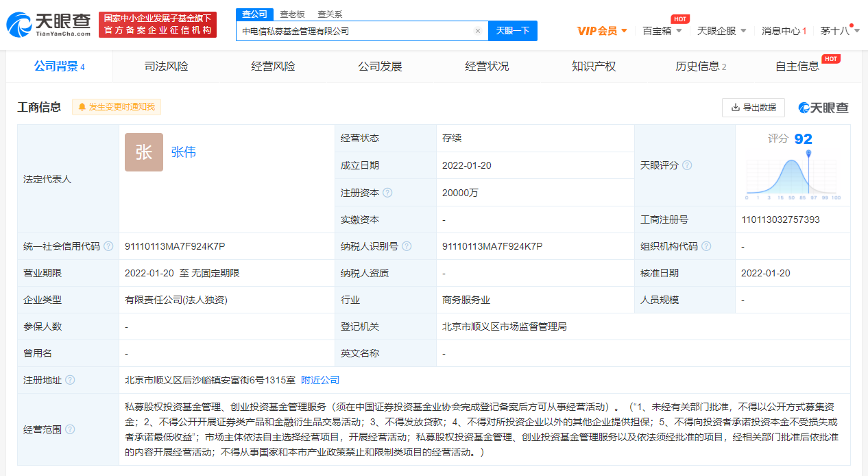Select the 查关系 search tab
This screenshot has height=476, width=868.
pyautogui.click(x=330, y=14)
